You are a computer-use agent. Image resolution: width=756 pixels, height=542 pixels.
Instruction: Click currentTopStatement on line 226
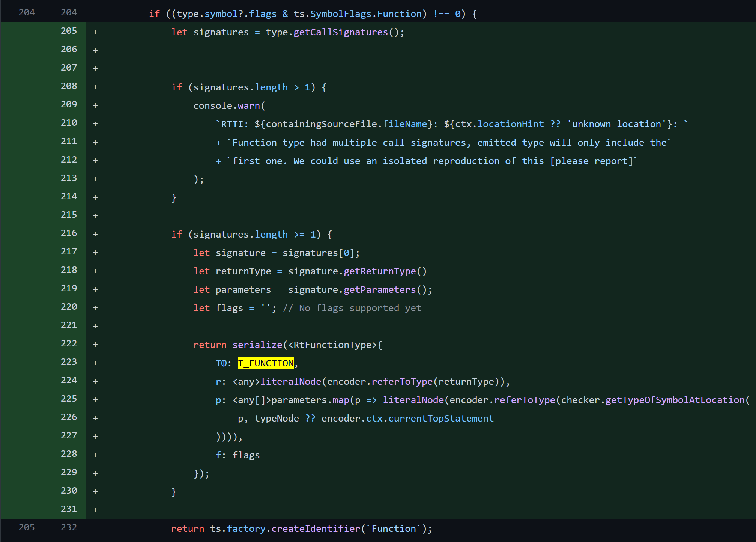point(441,419)
